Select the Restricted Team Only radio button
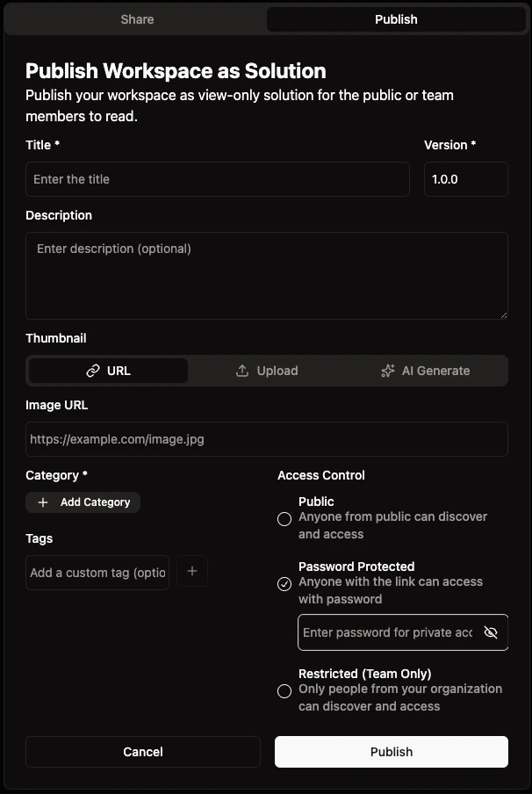The height and width of the screenshot is (794, 532). tap(284, 691)
